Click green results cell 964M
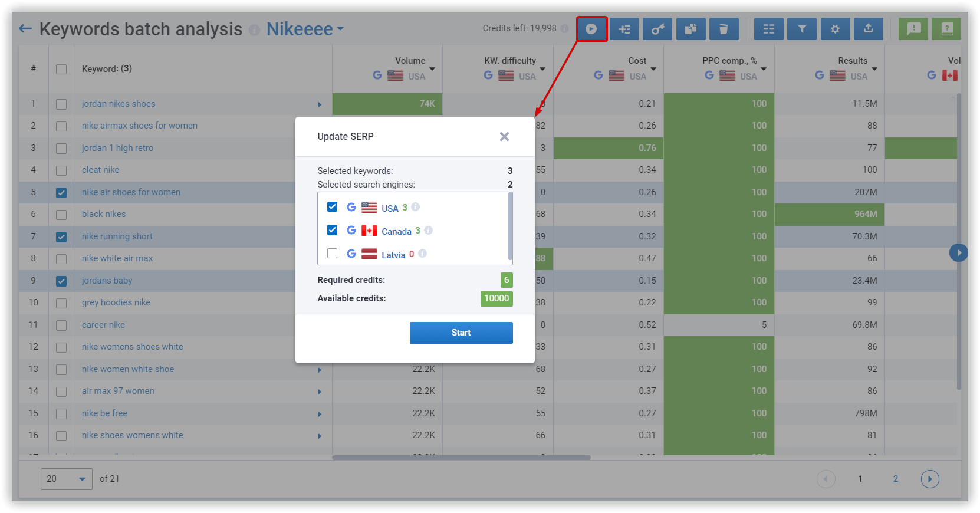Screen dimensions: 980x513 point(830,214)
